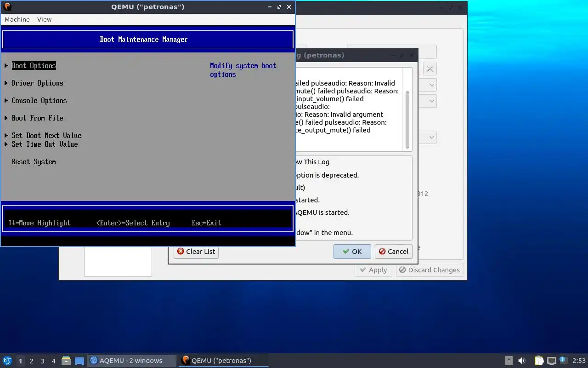Click the Apply button in the AQEMU window
This screenshot has height=368, width=588.
pos(373,270)
